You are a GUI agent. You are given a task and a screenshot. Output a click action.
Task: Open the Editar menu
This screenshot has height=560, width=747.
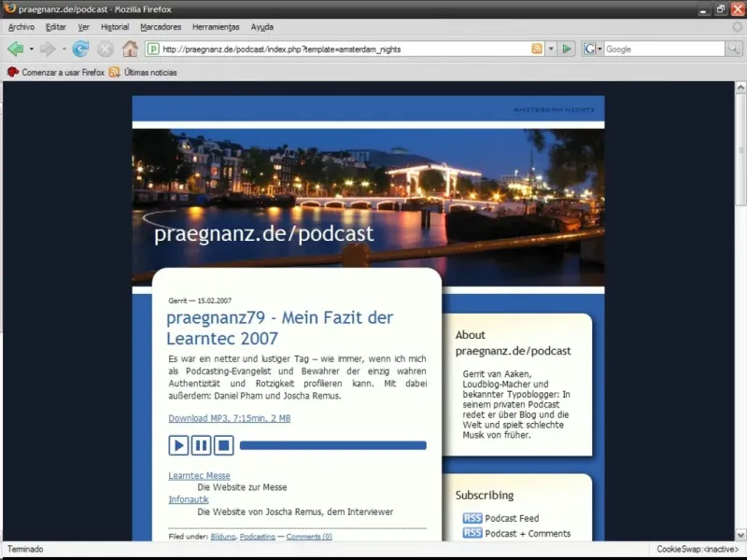point(56,27)
